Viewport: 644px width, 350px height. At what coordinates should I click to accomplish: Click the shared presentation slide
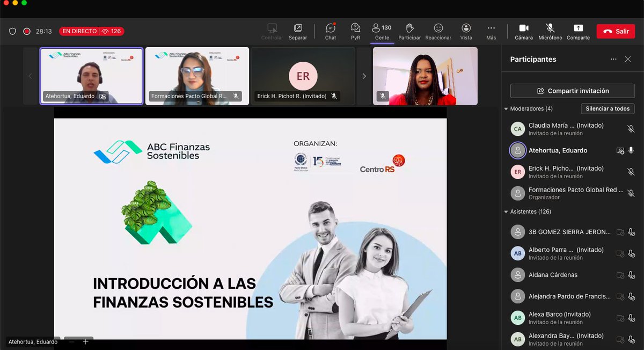pos(250,229)
